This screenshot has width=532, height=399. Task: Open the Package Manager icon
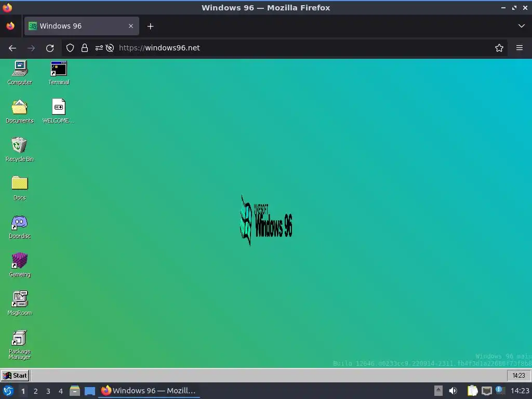pos(20,345)
